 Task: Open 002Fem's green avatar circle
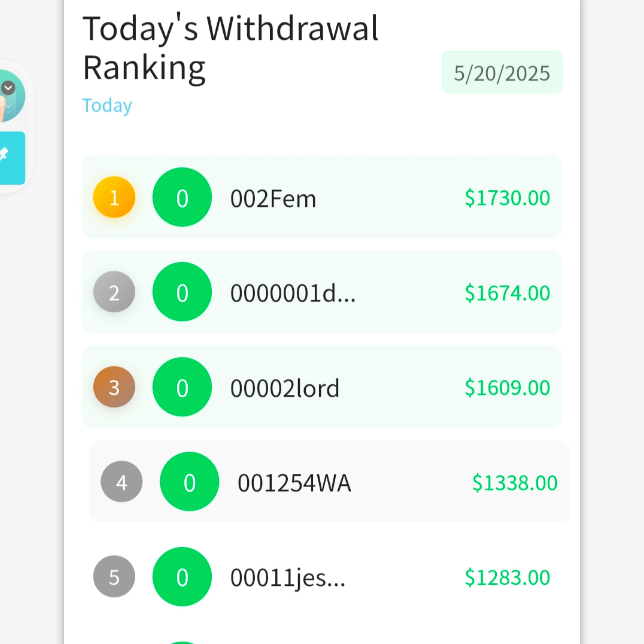(182, 197)
